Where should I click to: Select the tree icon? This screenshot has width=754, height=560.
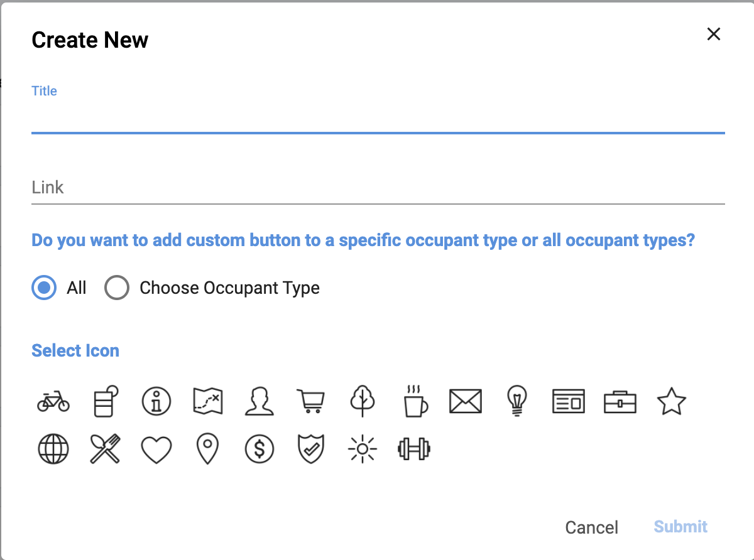coord(363,401)
